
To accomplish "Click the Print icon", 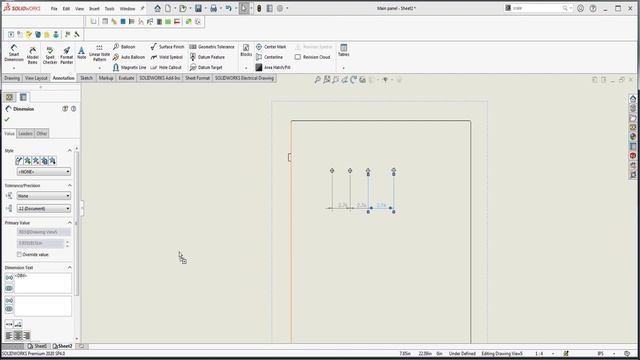I will pyautogui.click(x=213, y=8).
